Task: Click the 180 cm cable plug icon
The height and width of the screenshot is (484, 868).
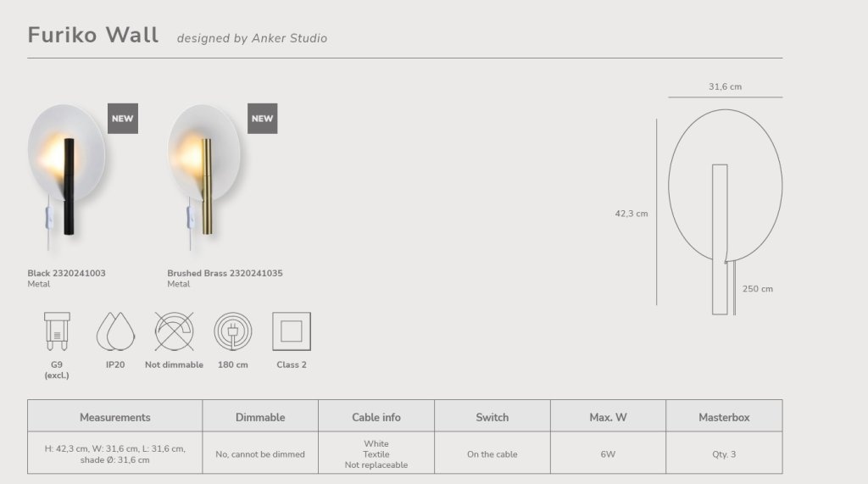Action: click(x=233, y=331)
